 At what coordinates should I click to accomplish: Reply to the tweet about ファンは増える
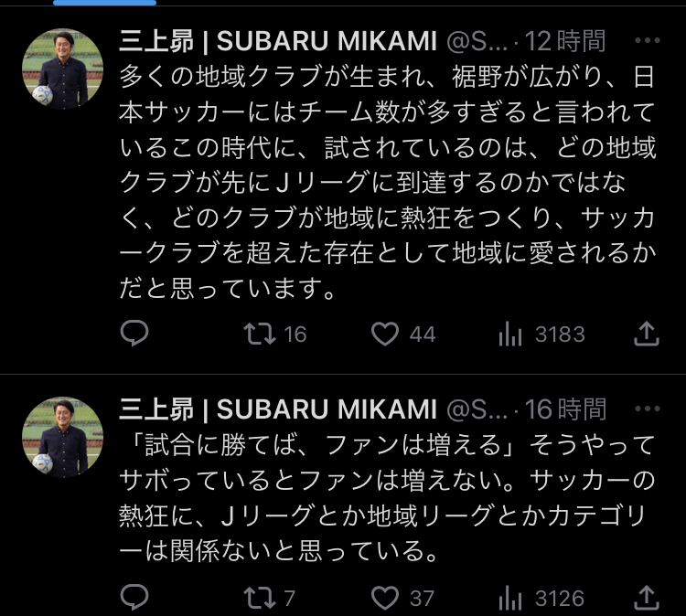(134, 598)
